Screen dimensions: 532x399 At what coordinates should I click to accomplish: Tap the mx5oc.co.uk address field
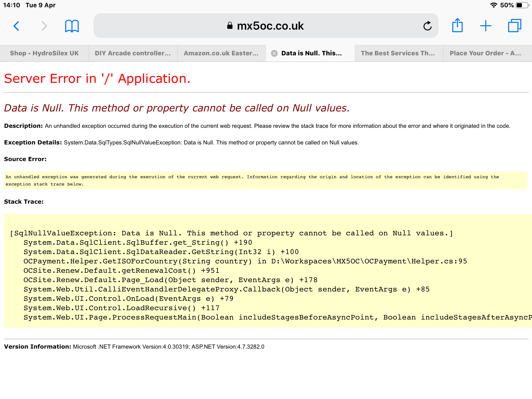(270, 26)
